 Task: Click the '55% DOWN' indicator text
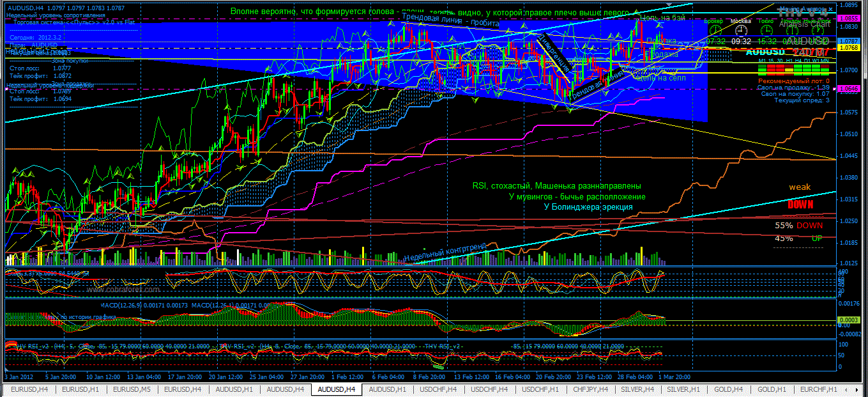point(799,226)
